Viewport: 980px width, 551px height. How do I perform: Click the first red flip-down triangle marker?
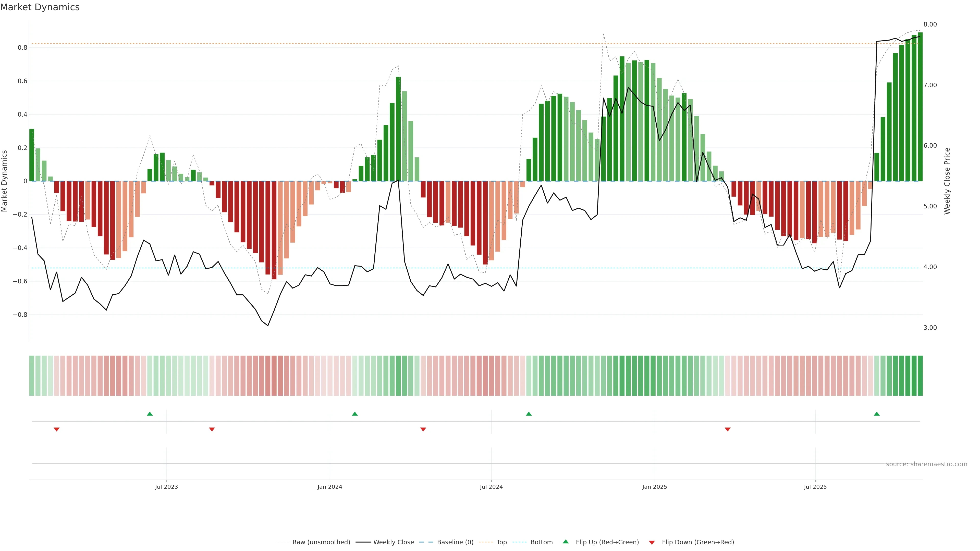(x=57, y=429)
